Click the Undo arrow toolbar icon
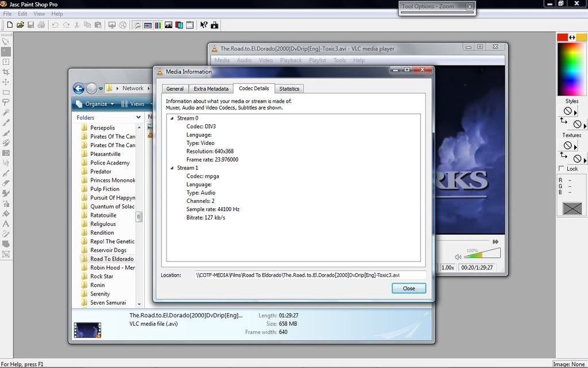588x368 pixels. tap(55, 25)
